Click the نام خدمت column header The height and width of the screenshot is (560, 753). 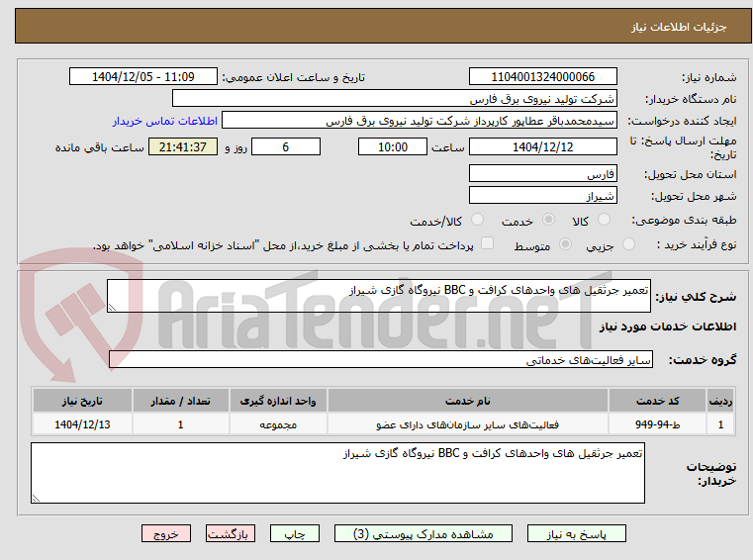[x=468, y=401]
